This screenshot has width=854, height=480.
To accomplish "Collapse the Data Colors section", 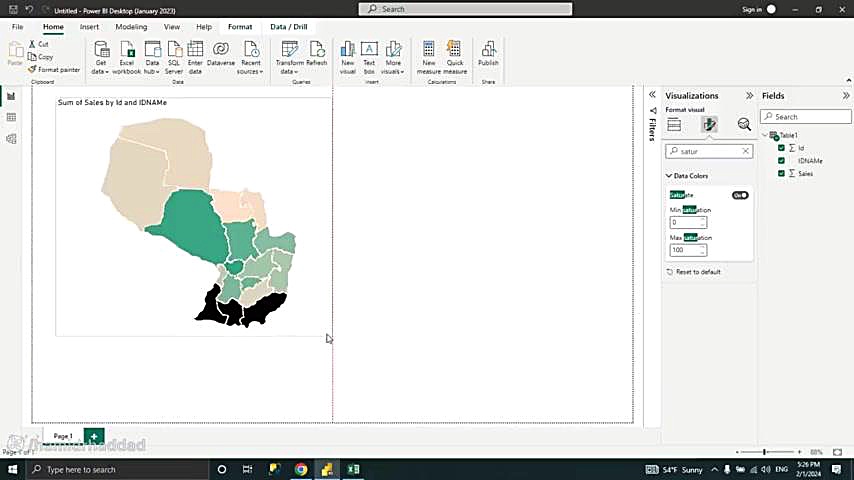I will [x=669, y=176].
